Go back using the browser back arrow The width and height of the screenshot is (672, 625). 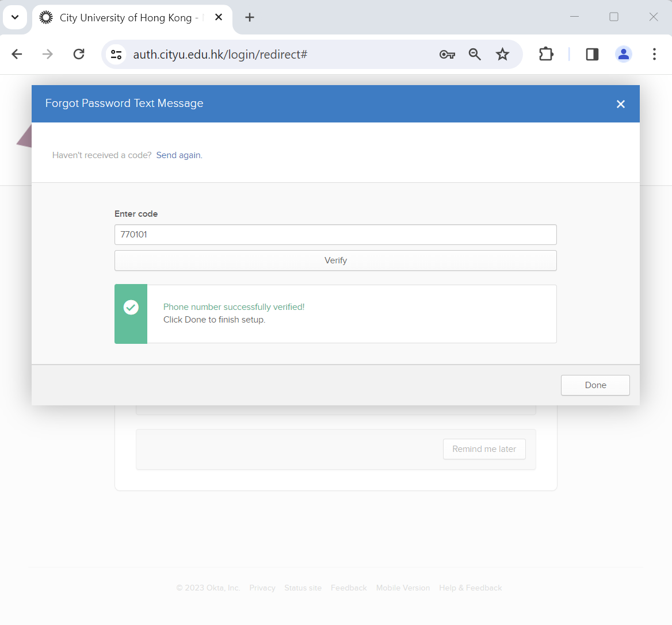coord(17,54)
